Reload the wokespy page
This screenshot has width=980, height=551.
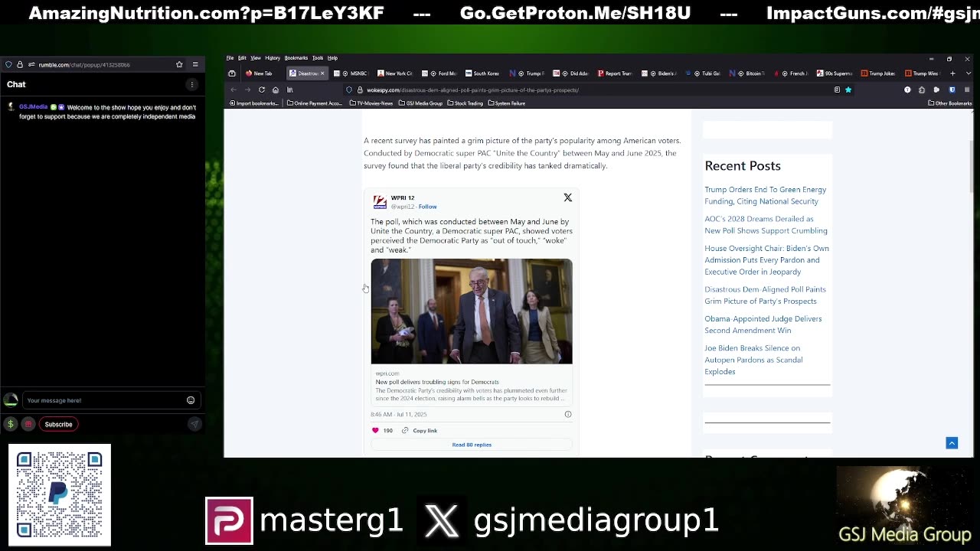click(x=262, y=90)
